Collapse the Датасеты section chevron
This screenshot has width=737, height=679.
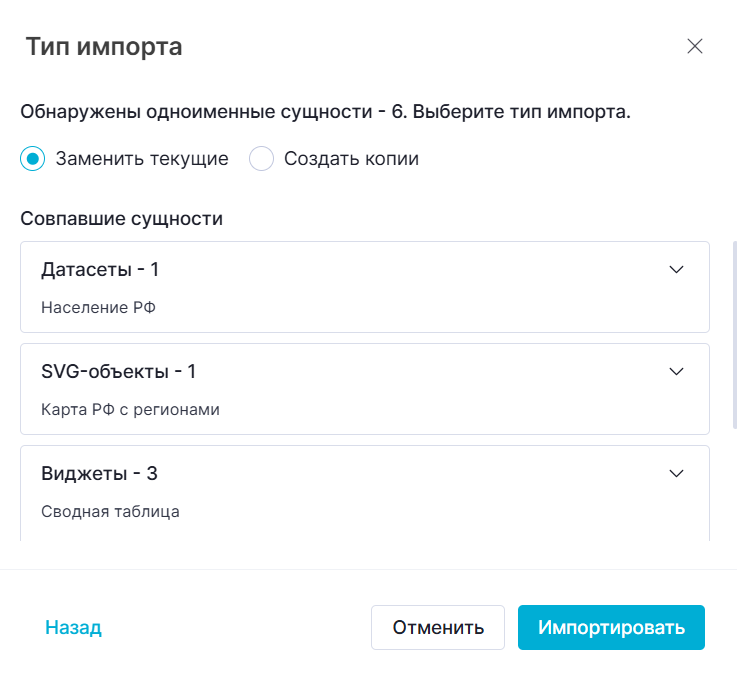[x=676, y=269]
